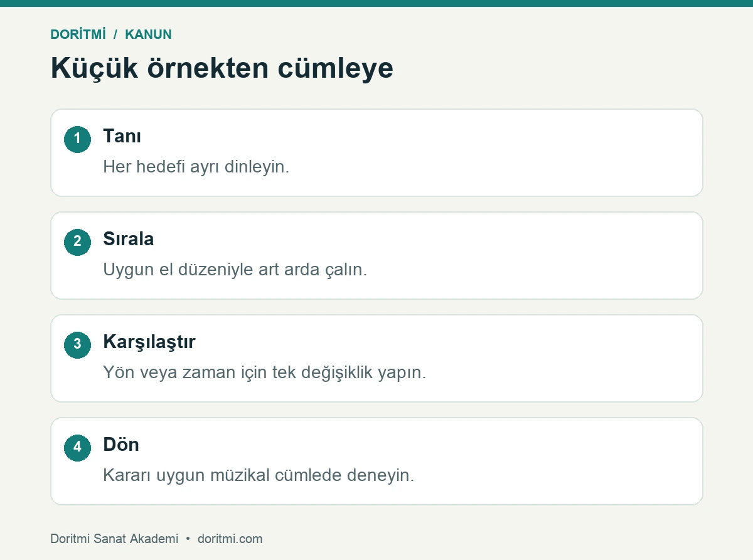Click the heading Küçük örnekten cümleye

click(222, 68)
